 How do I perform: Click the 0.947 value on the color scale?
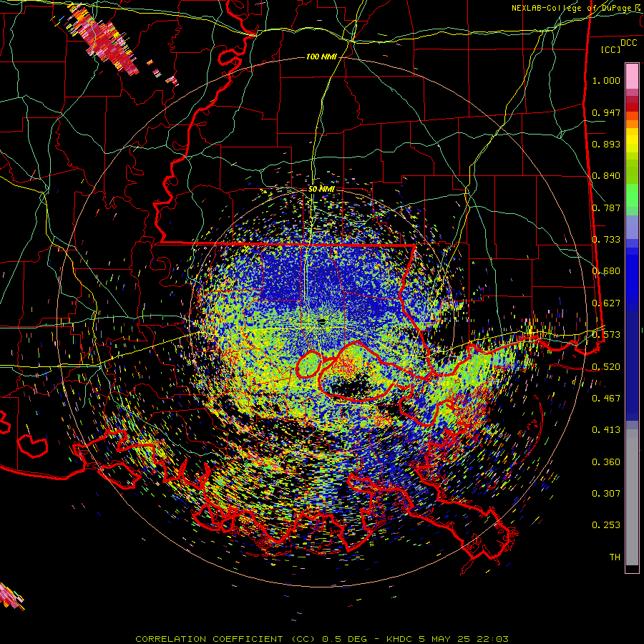click(606, 112)
